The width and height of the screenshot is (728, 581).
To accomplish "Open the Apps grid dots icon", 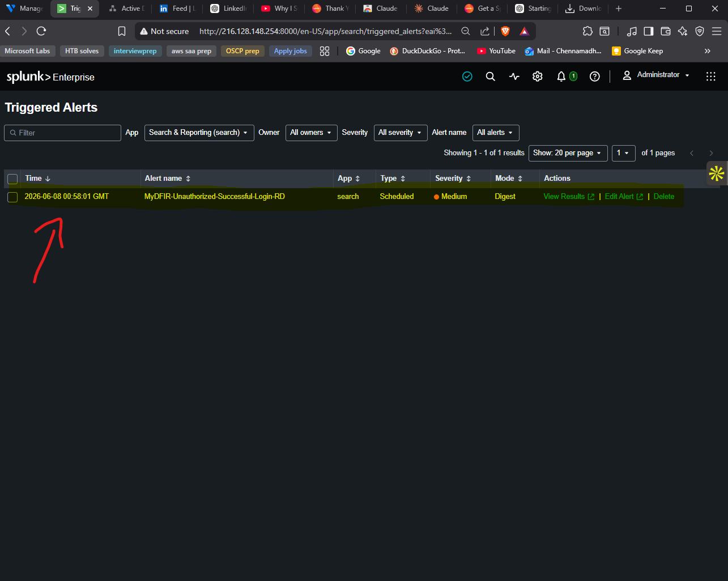I will [x=710, y=77].
